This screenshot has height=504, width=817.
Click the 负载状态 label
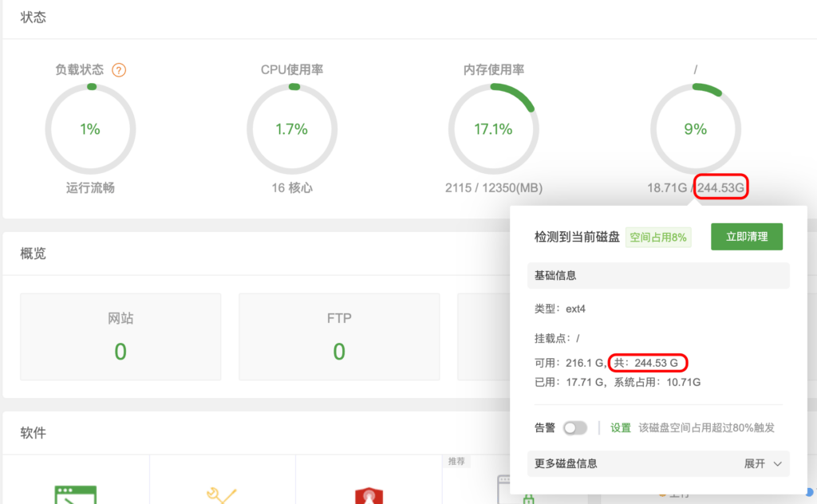(x=80, y=69)
